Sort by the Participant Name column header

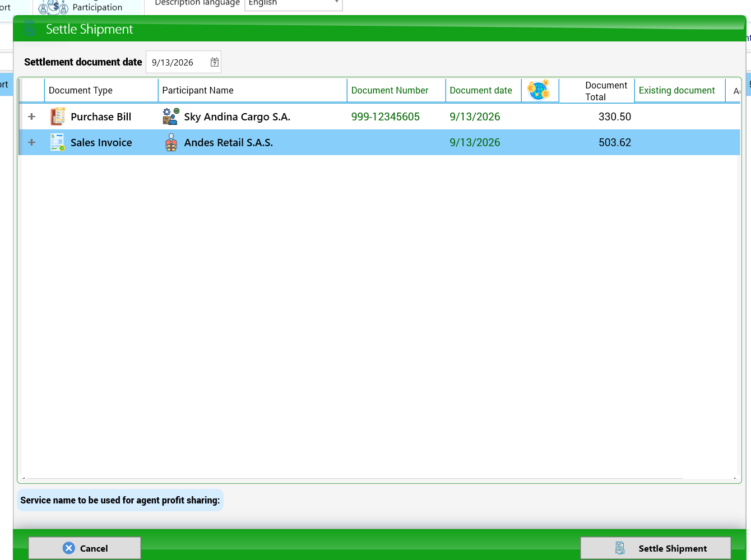pyautogui.click(x=252, y=90)
